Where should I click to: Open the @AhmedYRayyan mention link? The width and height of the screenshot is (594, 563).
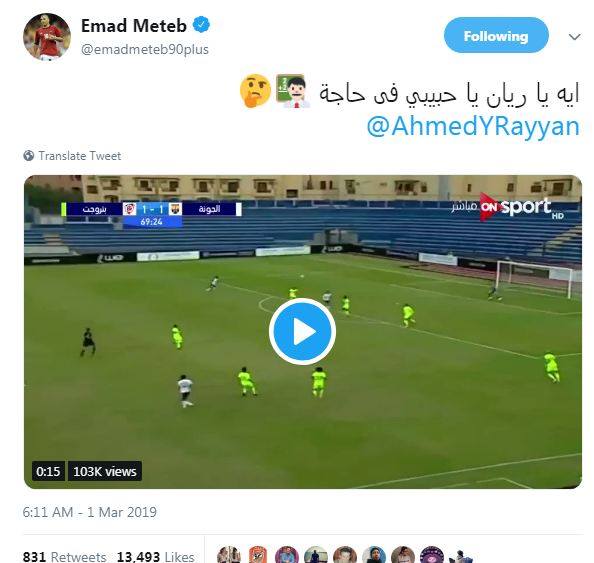(473, 127)
